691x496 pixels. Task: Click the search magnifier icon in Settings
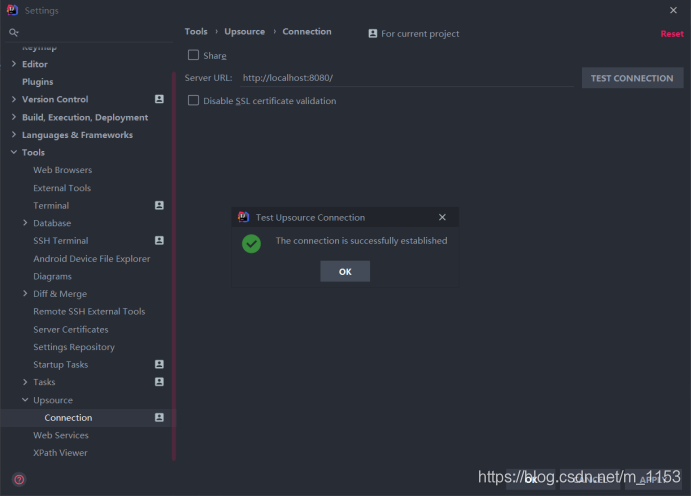(x=14, y=33)
